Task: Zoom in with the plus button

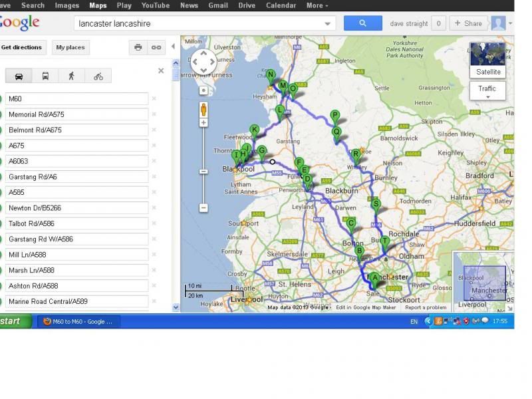Action: click(x=203, y=122)
